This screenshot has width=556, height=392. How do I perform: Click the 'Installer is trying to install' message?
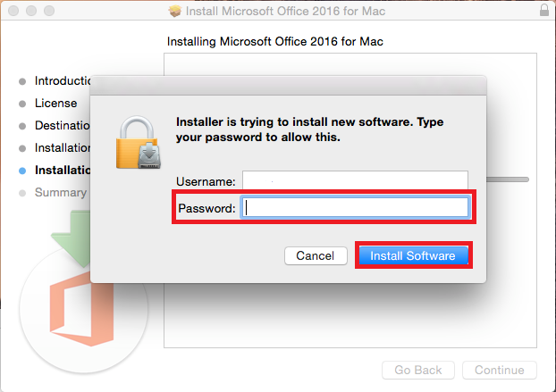tap(309, 129)
